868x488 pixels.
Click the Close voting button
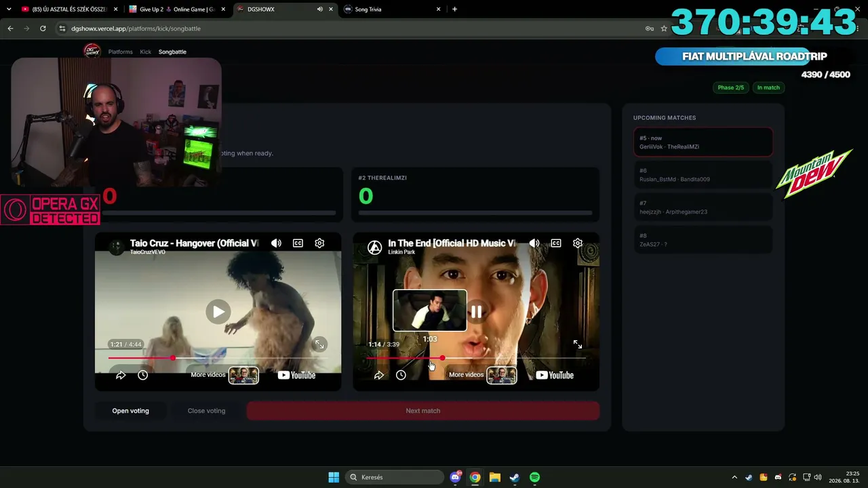tap(207, 411)
